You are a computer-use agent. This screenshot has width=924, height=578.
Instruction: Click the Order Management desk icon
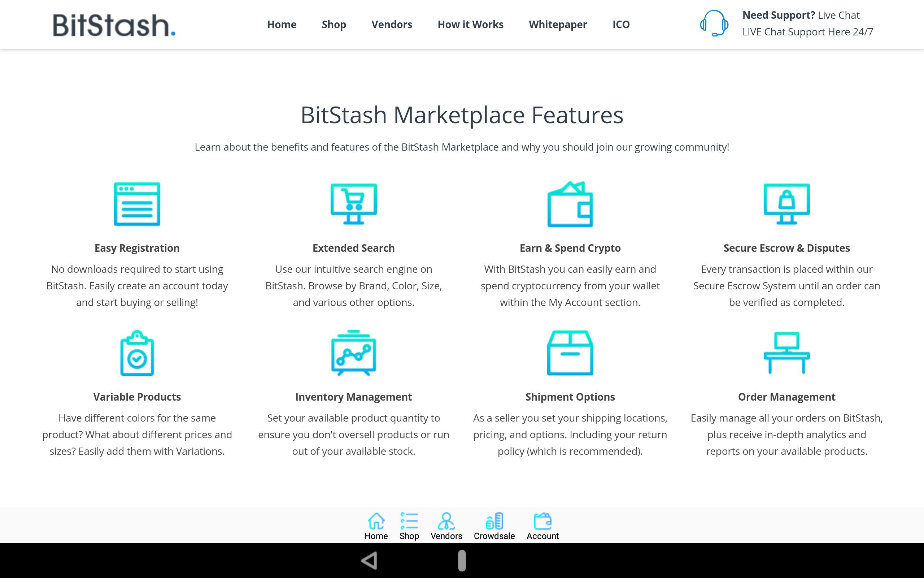coord(786,353)
